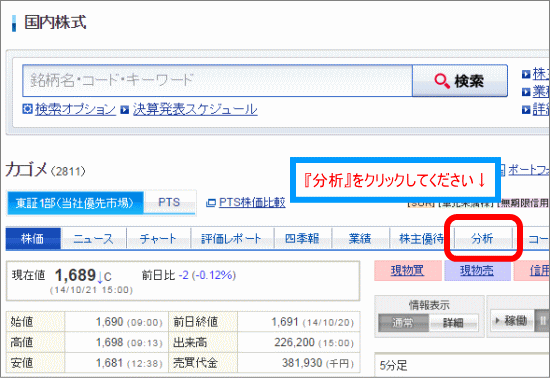Click the 始値 value 1,690
Viewport: 550px width, 378px height.
click(x=109, y=322)
